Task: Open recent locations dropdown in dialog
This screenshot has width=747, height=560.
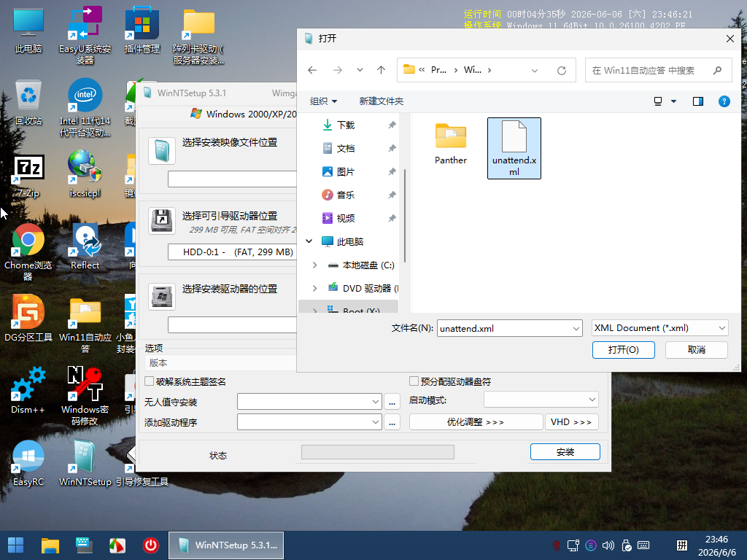Action: 360,71
